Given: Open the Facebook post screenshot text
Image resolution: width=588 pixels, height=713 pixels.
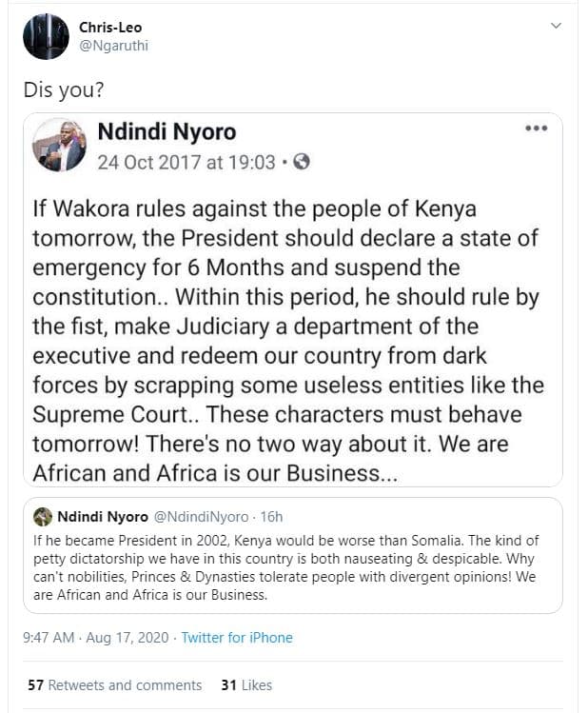Looking at the screenshot, I should (287, 339).
